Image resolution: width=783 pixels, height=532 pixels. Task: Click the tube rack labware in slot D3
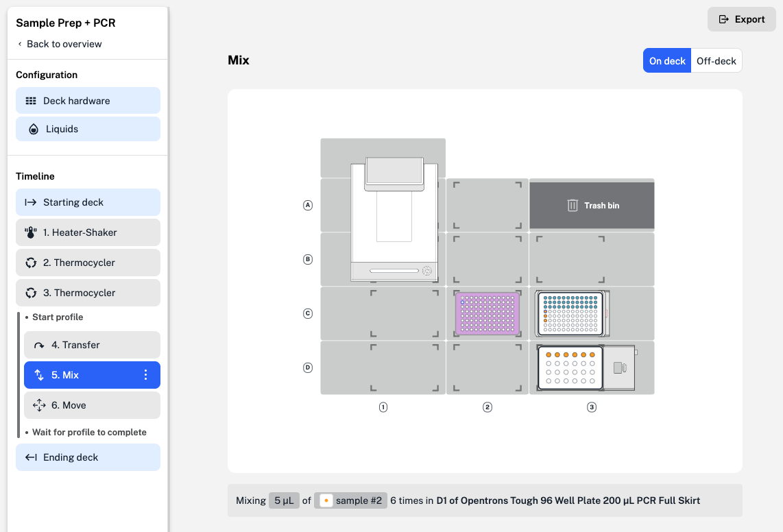[570, 367]
